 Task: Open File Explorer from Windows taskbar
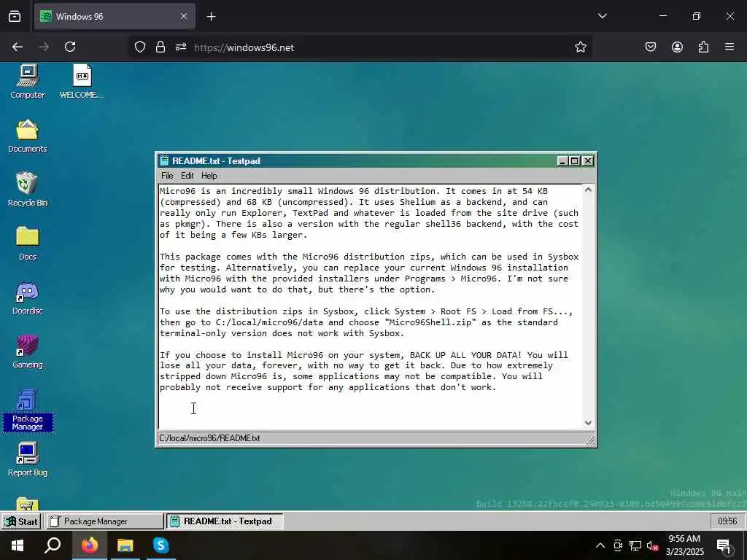125,545
